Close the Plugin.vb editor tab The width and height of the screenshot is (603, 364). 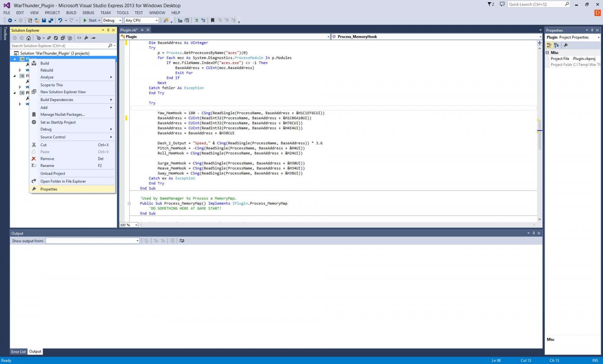148,30
